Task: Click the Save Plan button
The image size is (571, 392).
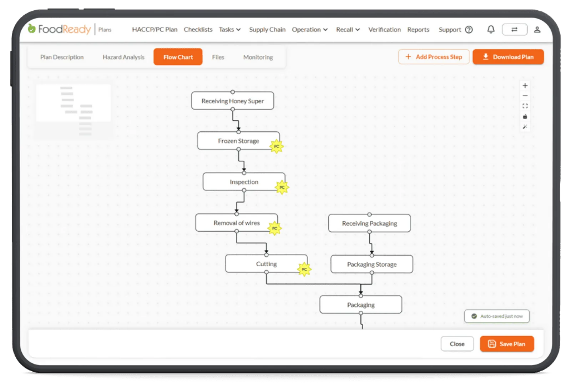Action: pos(507,344)
